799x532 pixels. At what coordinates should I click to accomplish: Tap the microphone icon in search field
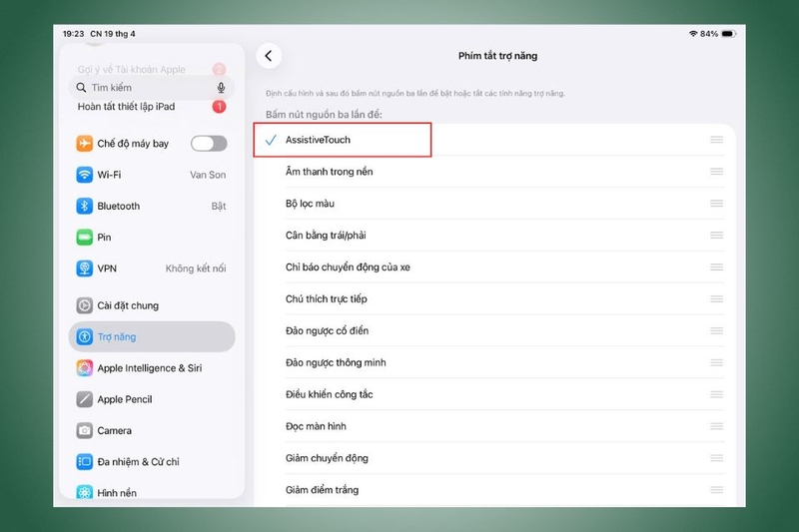221,88
